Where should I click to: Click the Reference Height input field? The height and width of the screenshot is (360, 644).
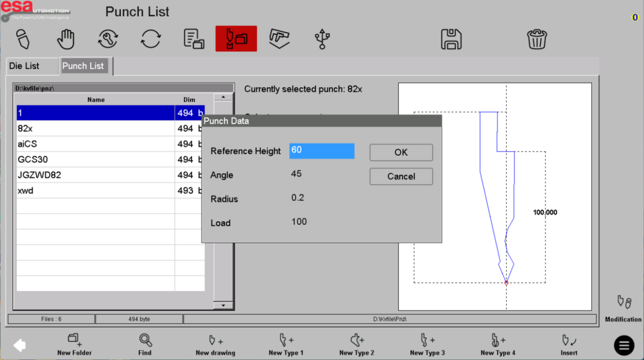click(x=322, y=151)
